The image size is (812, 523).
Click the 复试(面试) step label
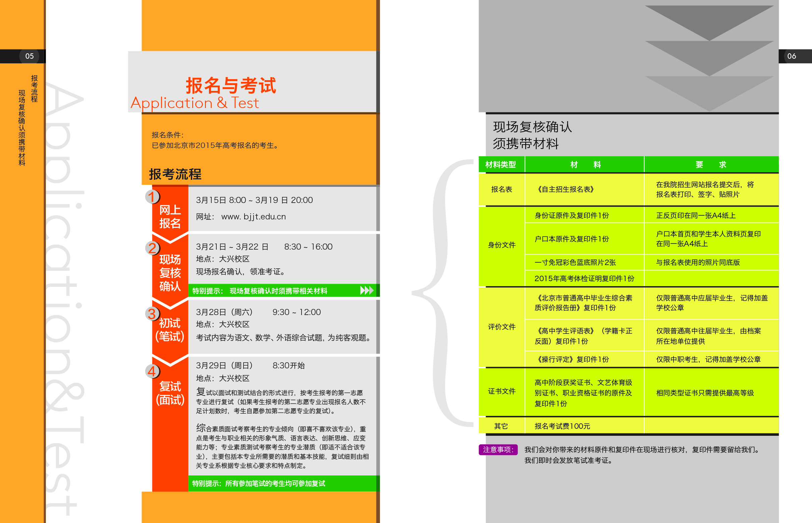[170, 393]
